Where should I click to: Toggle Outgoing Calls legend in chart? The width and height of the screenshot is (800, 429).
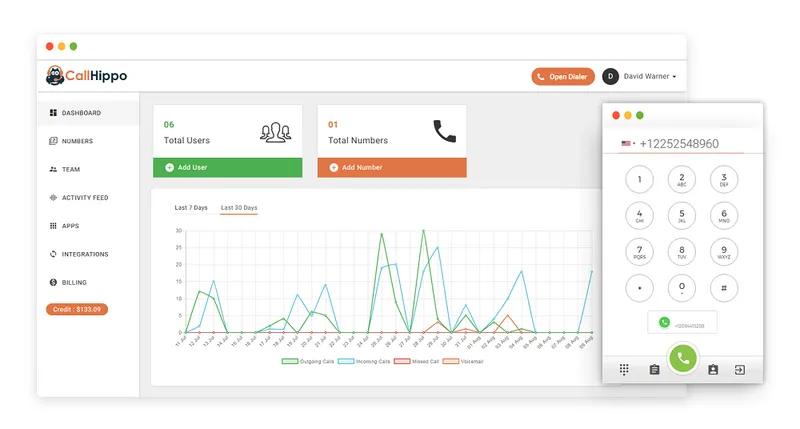[308, 361]
